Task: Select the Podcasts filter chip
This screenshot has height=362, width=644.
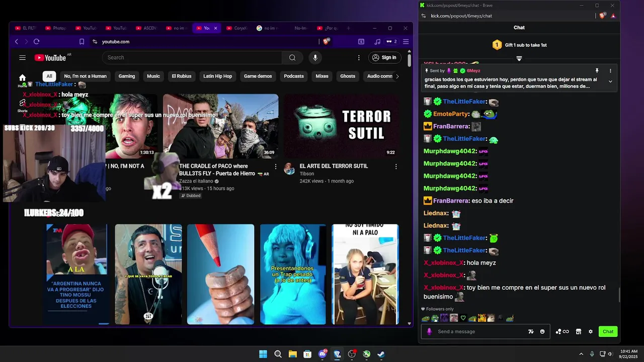Action: coord(294,76)
